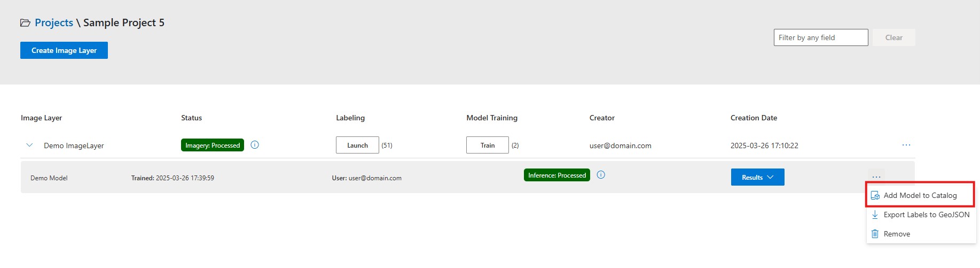Screen dimensions: 980x268
Task: Click the Imagery: Processed status badge
Action: [213, 145]
